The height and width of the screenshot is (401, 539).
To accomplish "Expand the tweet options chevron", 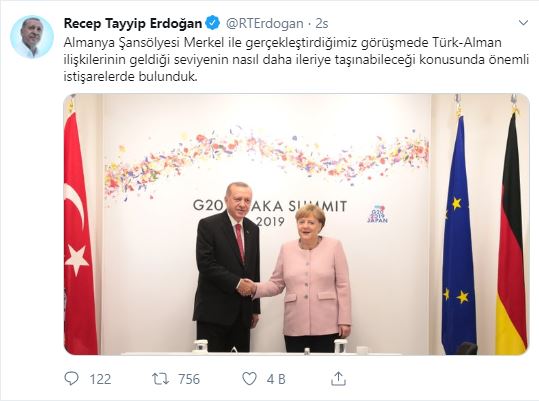I will pyautogui.click(x=523, y=23).
